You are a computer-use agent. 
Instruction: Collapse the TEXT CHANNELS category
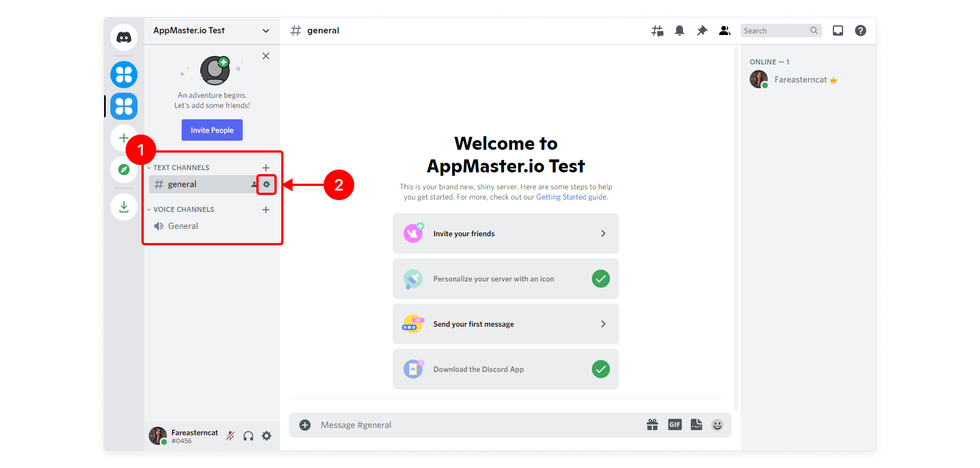click(x=178, y=167)
